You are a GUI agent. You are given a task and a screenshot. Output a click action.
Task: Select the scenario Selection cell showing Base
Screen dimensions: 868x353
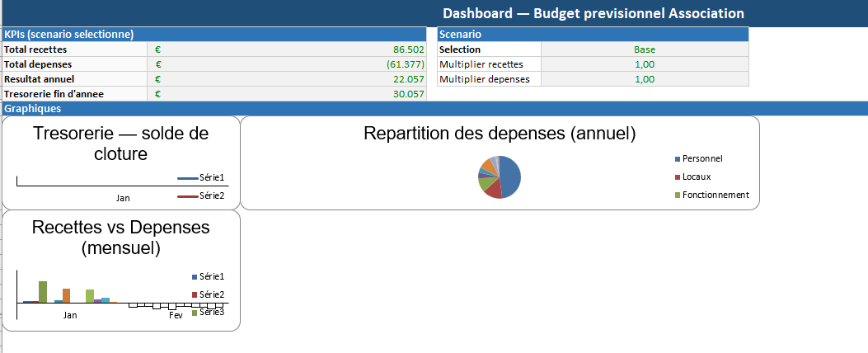click(x=645, y=49)
